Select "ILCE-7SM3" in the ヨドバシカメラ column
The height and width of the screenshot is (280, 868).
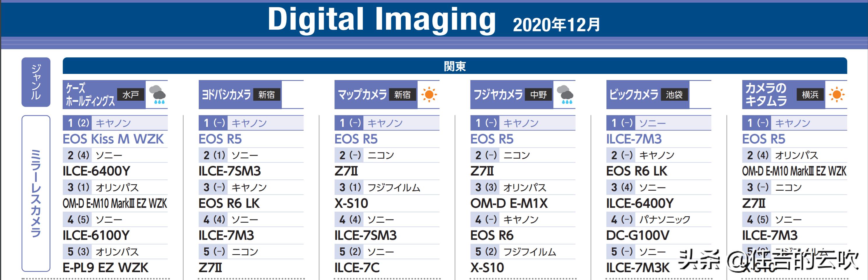point(230,171)
